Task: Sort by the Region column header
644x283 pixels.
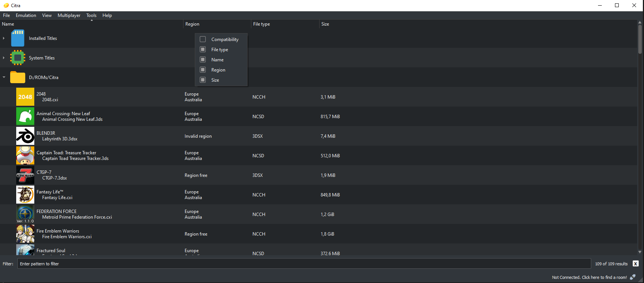Action: (217, 24)
